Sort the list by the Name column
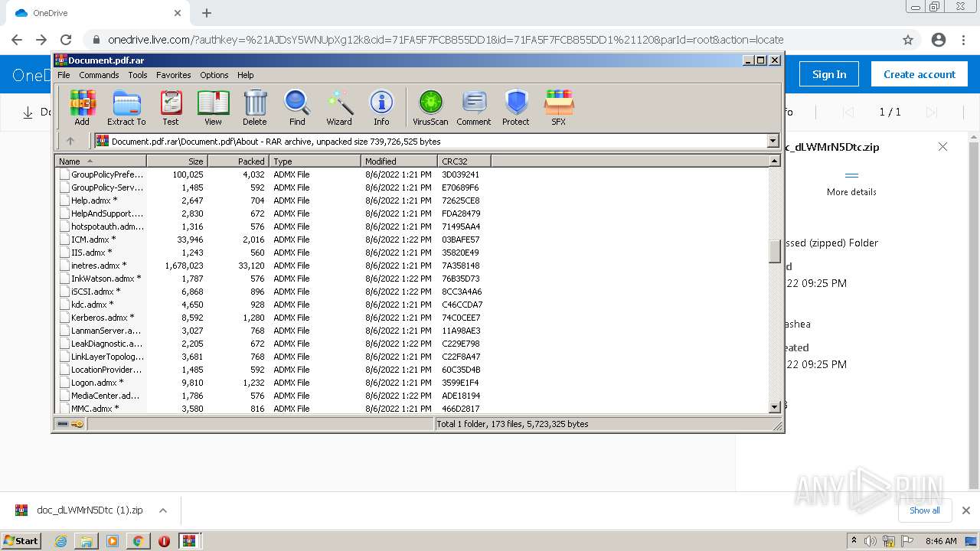The image size is (980, 551). pyautogui.click(x=101, y=161)
